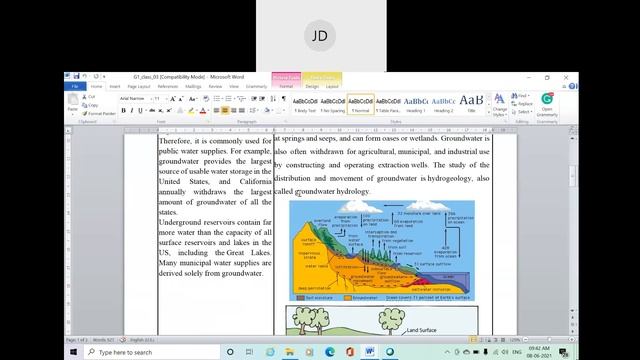The width and height of the screenshot is (640, 360).
Task: Switch to the Mailings tab
Action: [193, 87]
